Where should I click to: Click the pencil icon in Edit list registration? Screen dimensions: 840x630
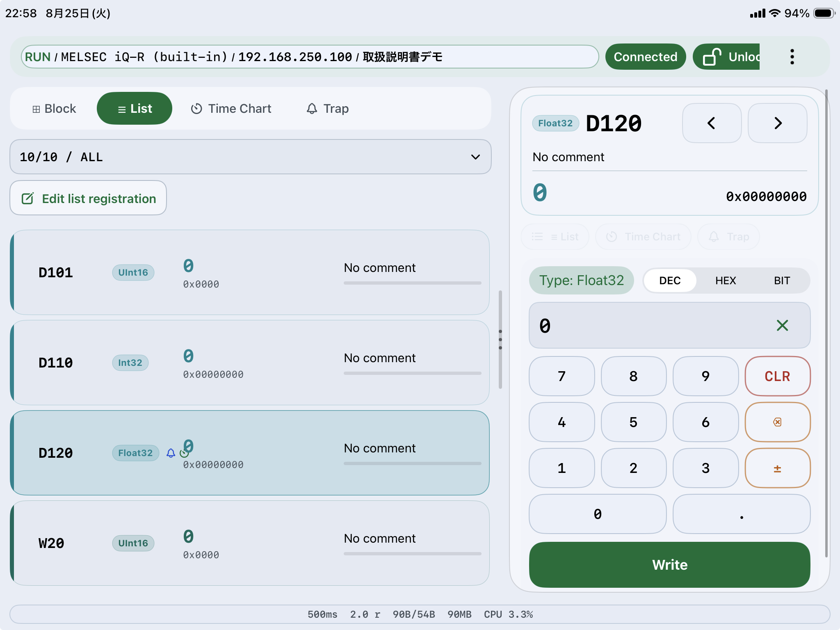coord(27,199)
